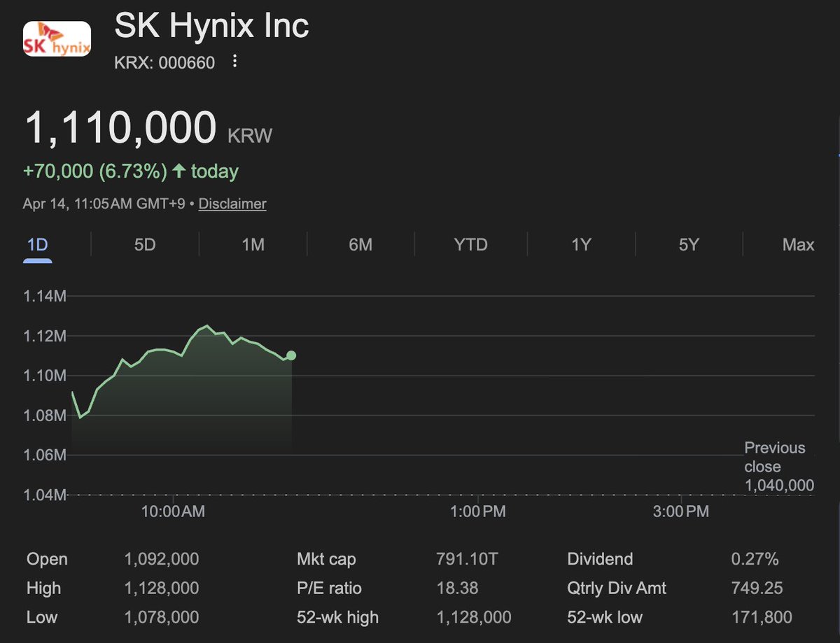840x643 pixels.
Task: Click the 10:00 AM axis label
Action: click(x=173, y=511)
